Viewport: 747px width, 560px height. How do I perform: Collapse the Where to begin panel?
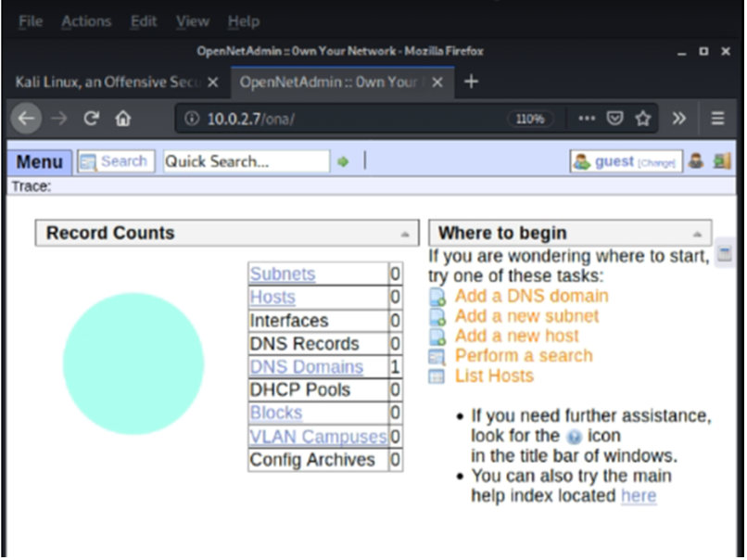click(698, 235)
